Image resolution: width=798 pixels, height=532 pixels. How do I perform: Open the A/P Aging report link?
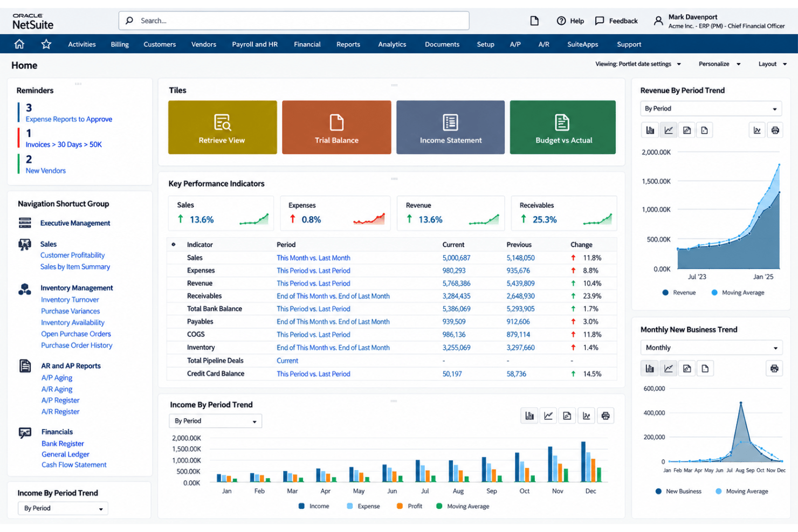pos(57,378)
